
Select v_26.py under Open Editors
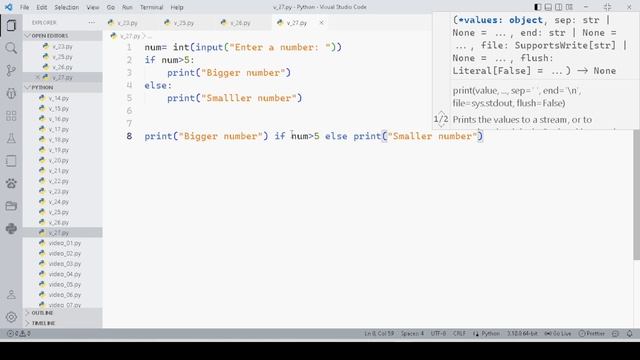pyautogui.click(x=63, y=67)
